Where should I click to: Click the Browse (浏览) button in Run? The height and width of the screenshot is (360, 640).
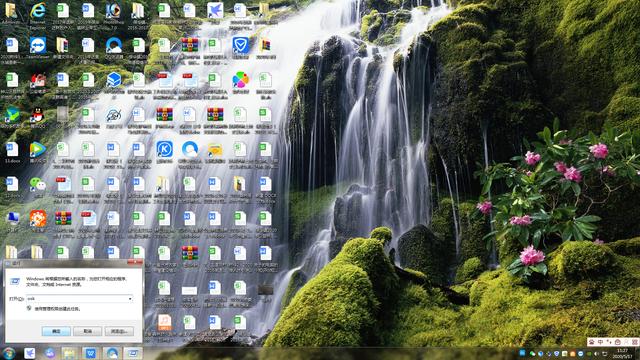pyautogui.click(x=119, y=331)
